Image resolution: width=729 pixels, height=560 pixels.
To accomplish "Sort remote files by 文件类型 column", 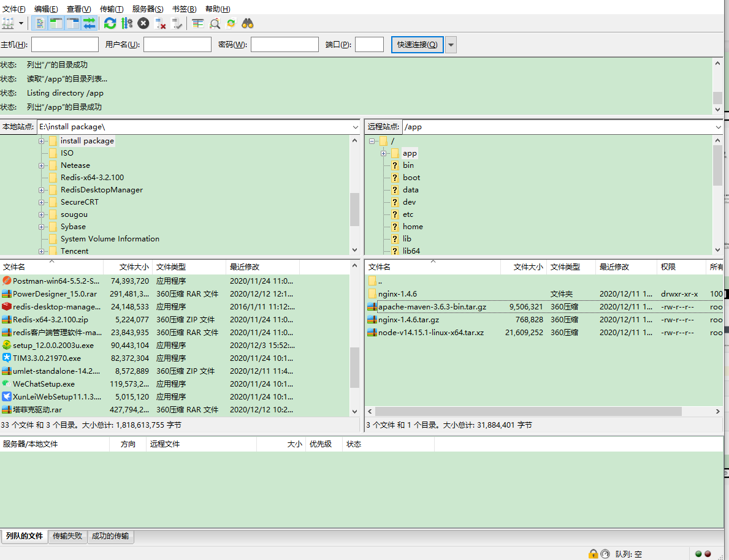I will tap(571, 267).
